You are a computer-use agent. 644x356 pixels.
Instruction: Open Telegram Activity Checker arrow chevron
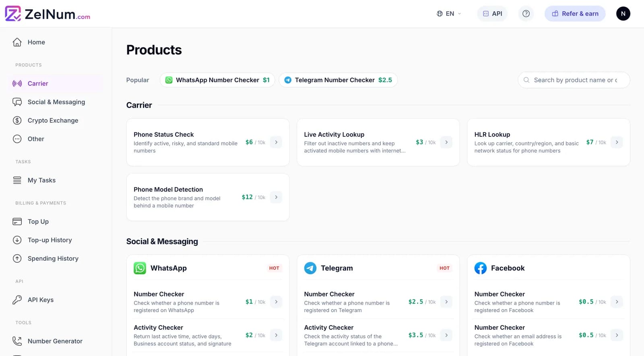point(446,335)
